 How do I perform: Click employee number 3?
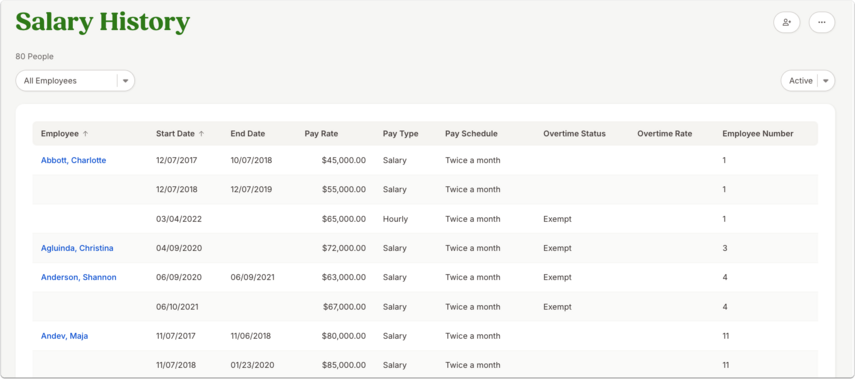pos(725,248)
